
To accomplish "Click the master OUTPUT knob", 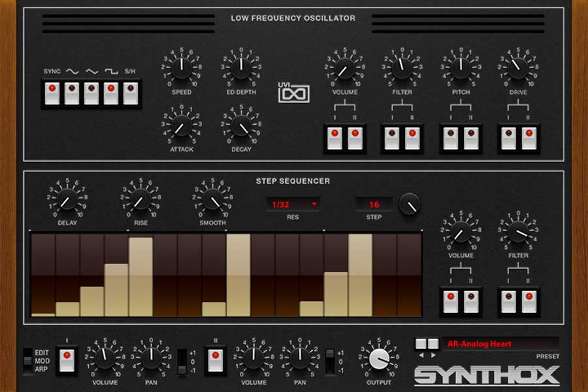I will coord(379,359).
